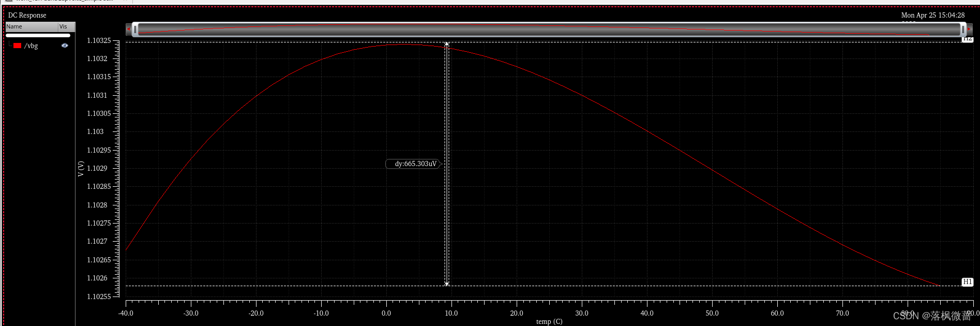Screen dimensions: 980x326
Task: Select the H1 horizontal marker label
Action: click(x=967, y=282)
